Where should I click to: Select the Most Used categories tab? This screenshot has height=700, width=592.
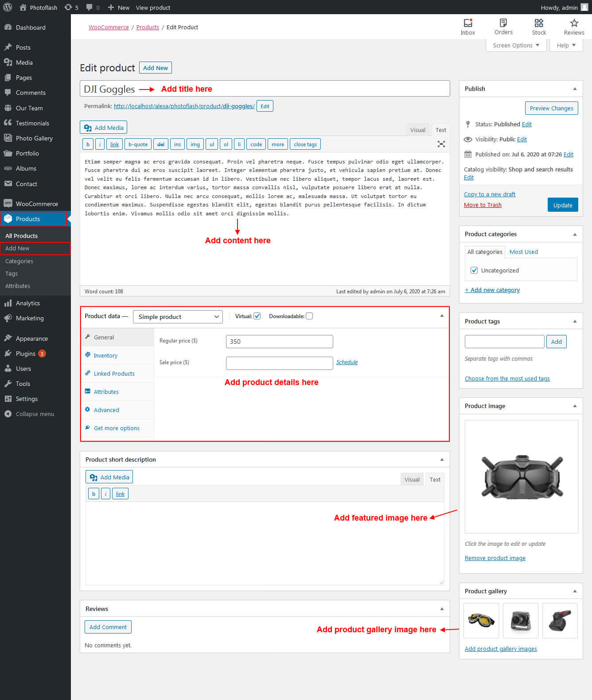[x=523, y=252]
